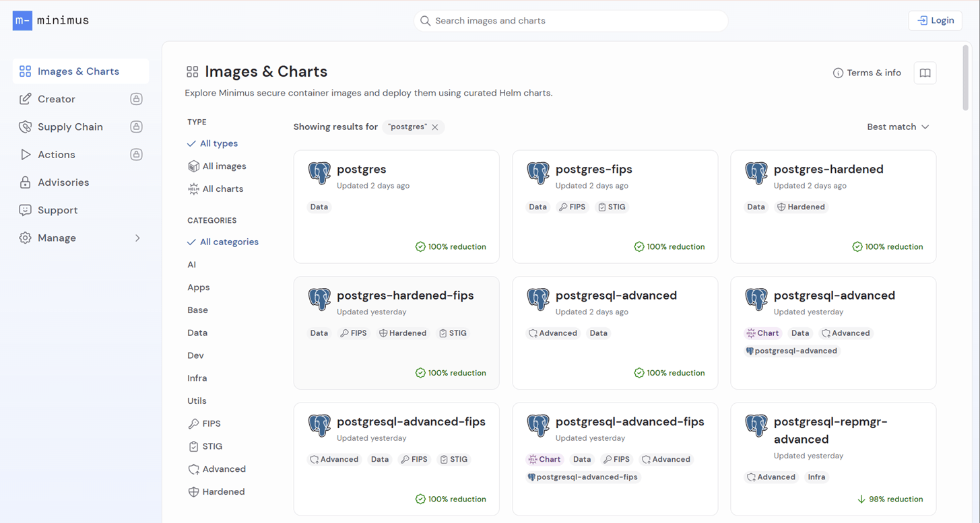Click the Images & Charts grid icon in sidebar
This screenshot has width=980, height=523.
coord(25,71)
